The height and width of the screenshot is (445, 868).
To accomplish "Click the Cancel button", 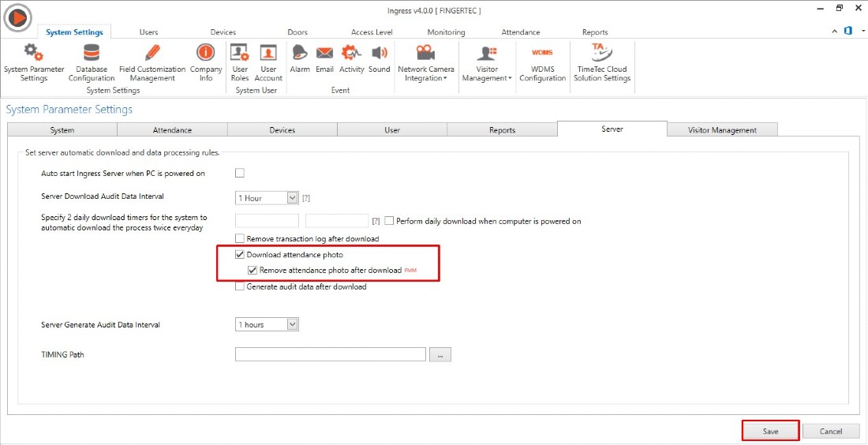I will (x=831, y=431).
